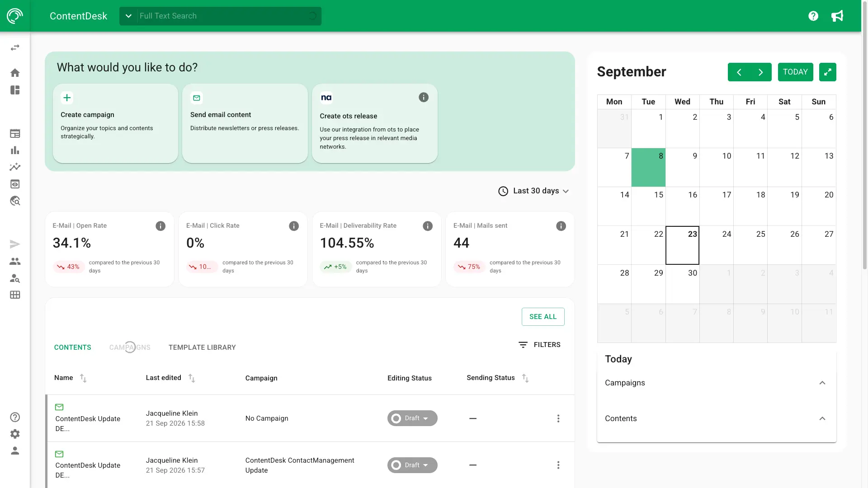Click the Create ots release card

click(374, 123)
